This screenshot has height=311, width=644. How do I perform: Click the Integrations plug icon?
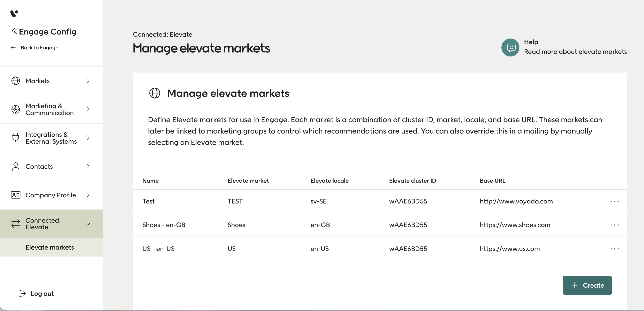coord(16,138)
